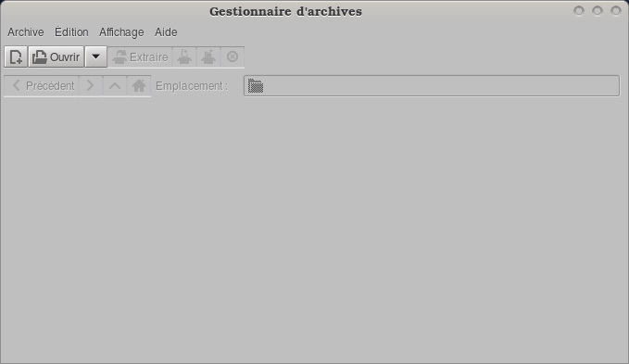The height and width of the screenshot is (364, 629).
Task: Click inside the Emplacement field
Action: [432, 86]
